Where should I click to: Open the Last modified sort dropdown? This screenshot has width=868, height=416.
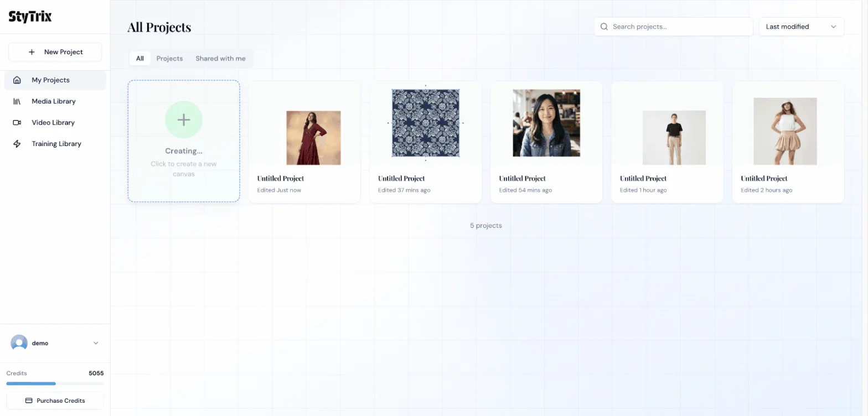click(x=801, y=27)
